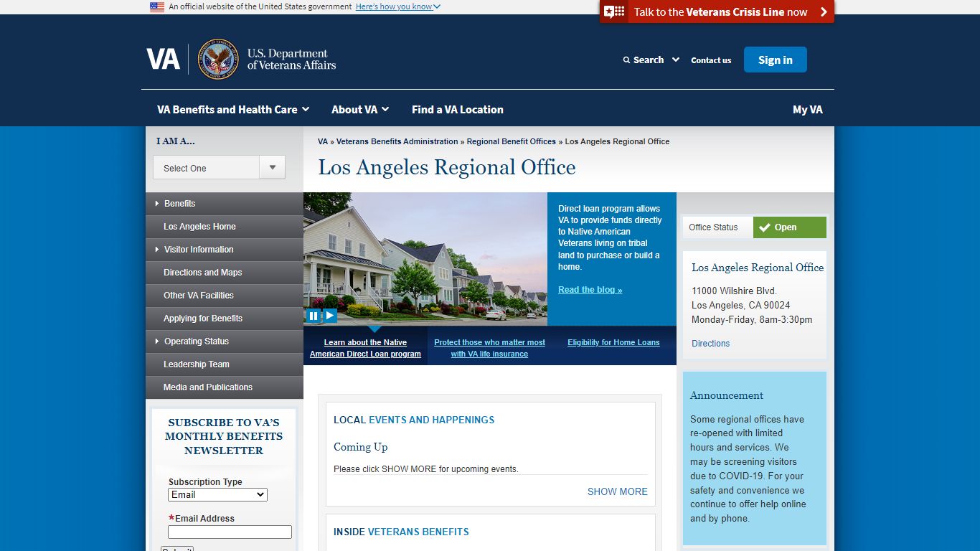Open Other VA Facilities sidebar item
This screenshot has width=980, height=551.
pyautogui.click(x=225, y=296)
